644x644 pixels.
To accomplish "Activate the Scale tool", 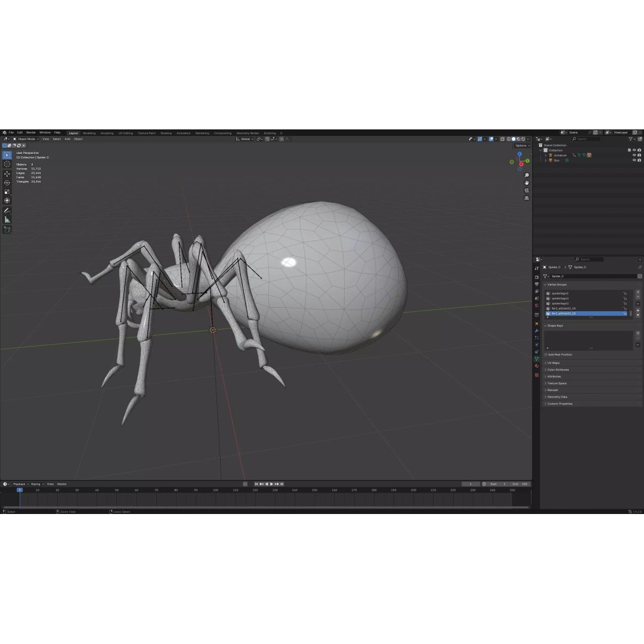I will [7, 192].
